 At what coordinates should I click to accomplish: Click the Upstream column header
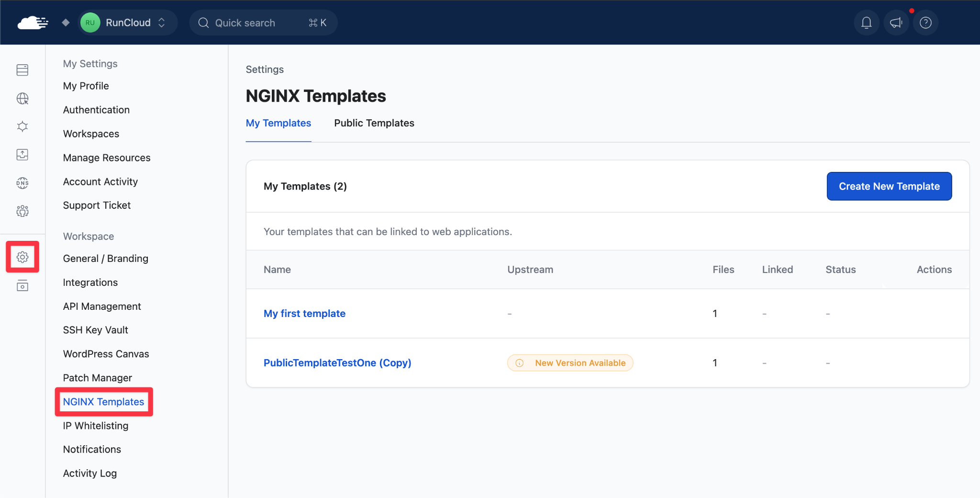coord(530,270)
